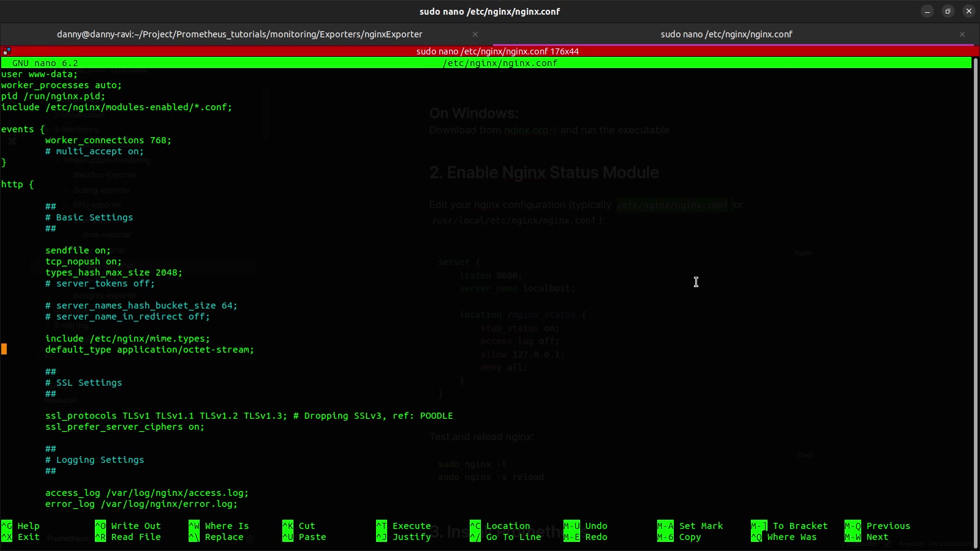
Task: Click the ^T Execute shortcut
Action: point(404,526)
